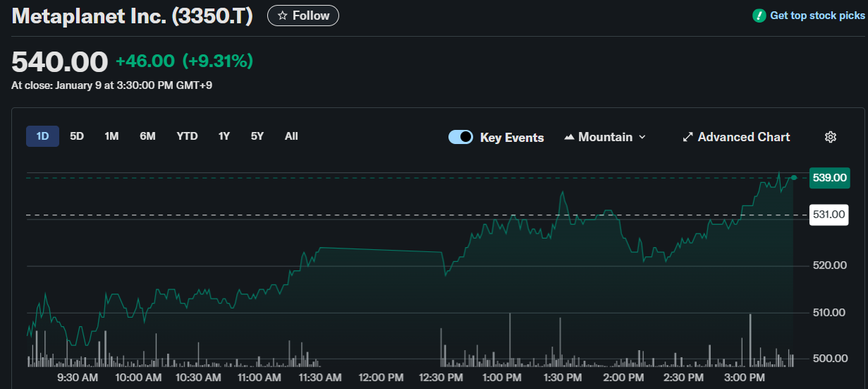Follow Metaplanet Inc. stock
This screenshot has height=389, width=868.
coord(303,16)
